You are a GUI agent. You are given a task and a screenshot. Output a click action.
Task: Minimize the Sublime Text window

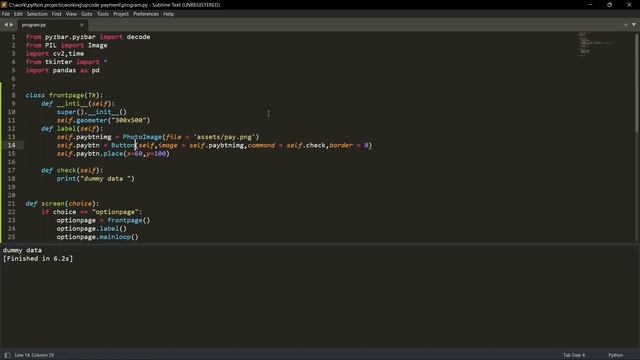[590, 5]
